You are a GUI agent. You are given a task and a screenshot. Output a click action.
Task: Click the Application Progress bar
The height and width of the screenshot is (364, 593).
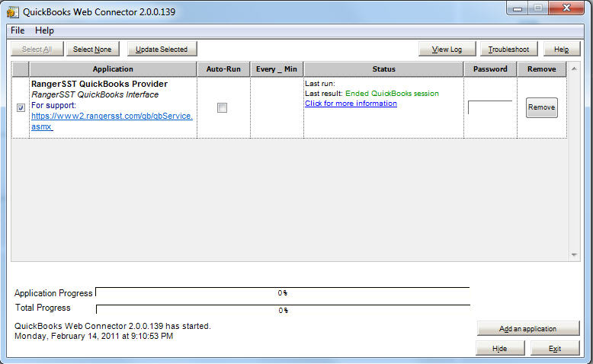[x=282, y=293]
